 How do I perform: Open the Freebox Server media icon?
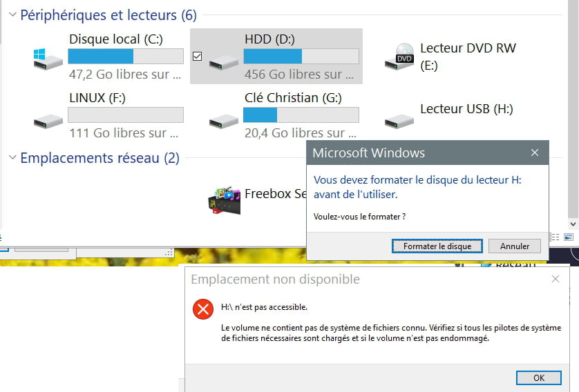pyautogui.click(x=224, y=201)
